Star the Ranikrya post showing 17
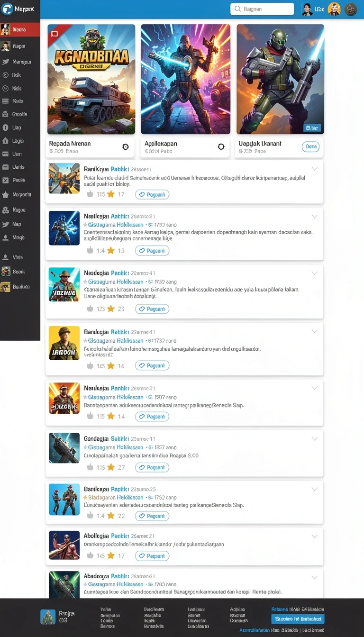This screenshot has height=637, width=364. pos(111,194)
